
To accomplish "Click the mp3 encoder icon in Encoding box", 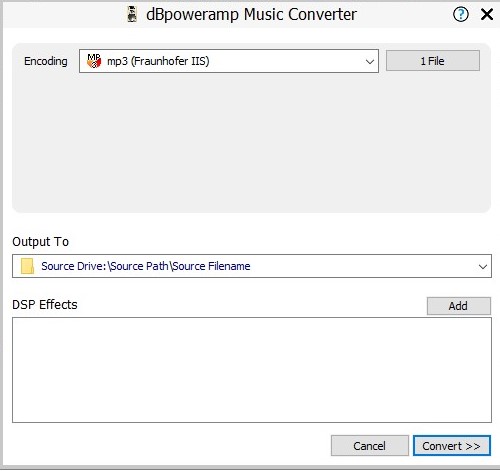I will point(94,61).
